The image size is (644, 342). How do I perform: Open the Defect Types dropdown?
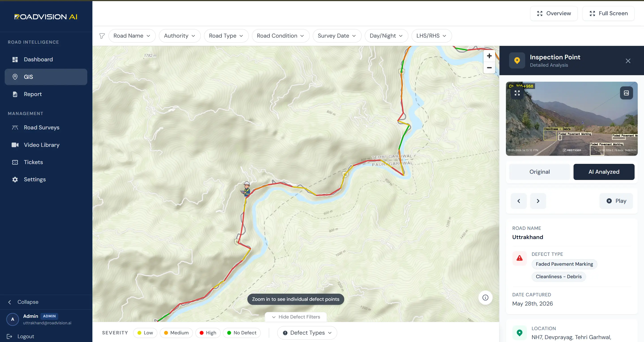coord(307,333)
